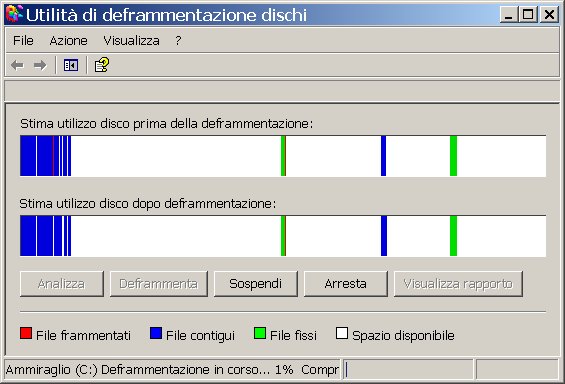Open the Help icon in toolbar

[x=102, y=65]
